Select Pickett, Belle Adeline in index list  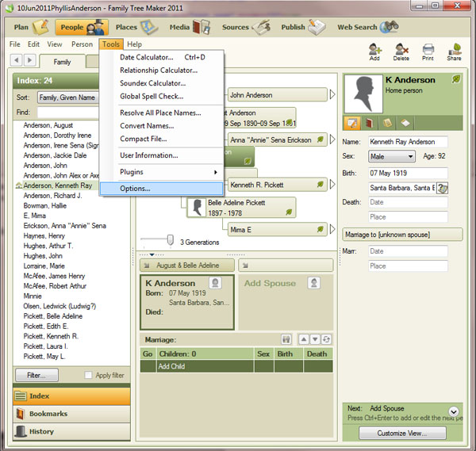[x=53, y=316]
